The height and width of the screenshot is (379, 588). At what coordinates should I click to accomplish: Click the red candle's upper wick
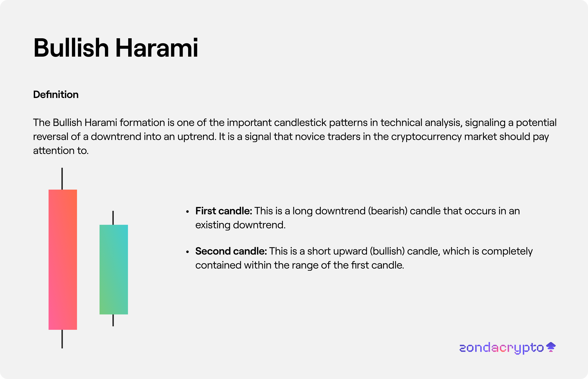(x=62, y=179)
